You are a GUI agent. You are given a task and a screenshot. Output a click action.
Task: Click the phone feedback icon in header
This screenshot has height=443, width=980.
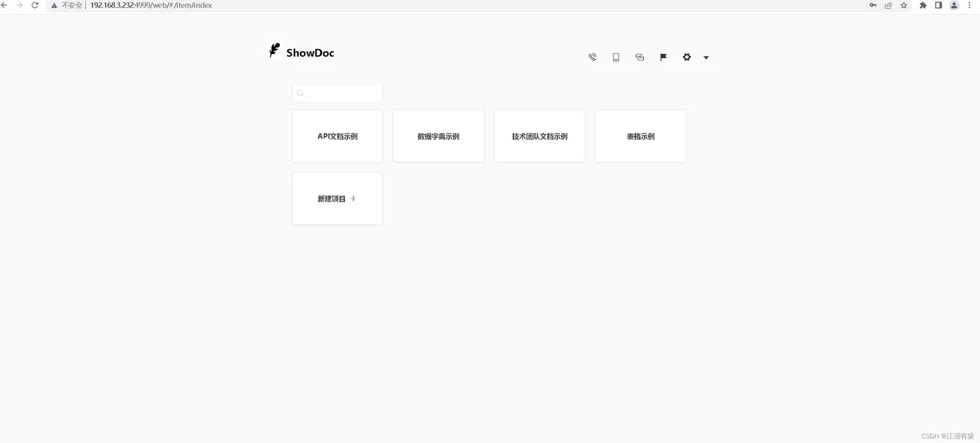[592, 57]
